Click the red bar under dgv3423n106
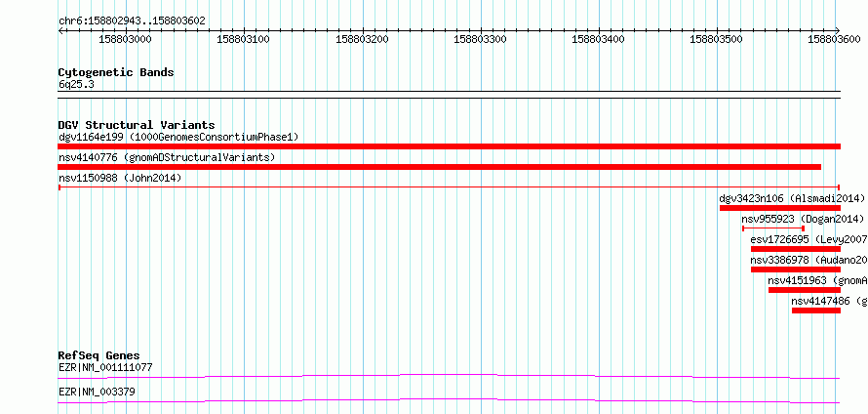 point(780,208)
